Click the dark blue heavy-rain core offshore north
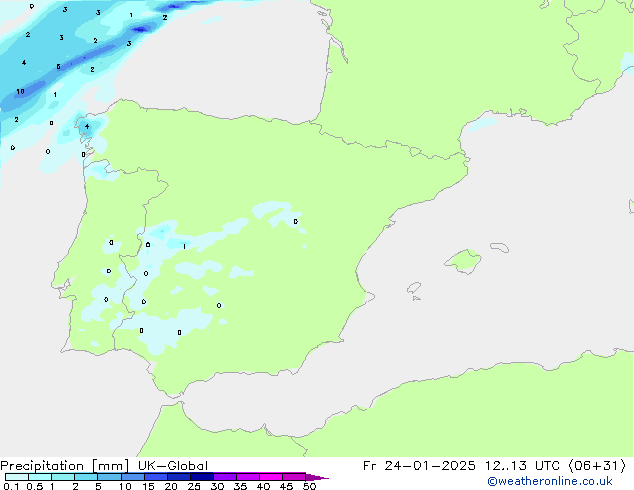634x490 pixels. 141,29
